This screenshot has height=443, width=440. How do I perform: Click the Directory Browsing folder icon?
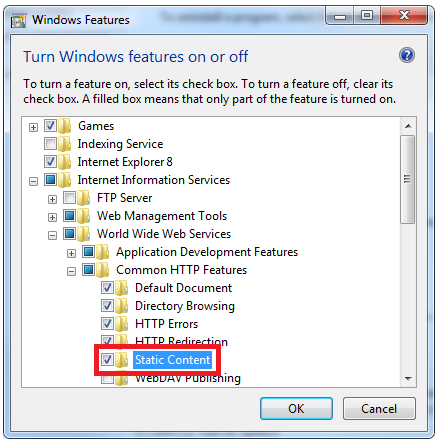point(122,306)
